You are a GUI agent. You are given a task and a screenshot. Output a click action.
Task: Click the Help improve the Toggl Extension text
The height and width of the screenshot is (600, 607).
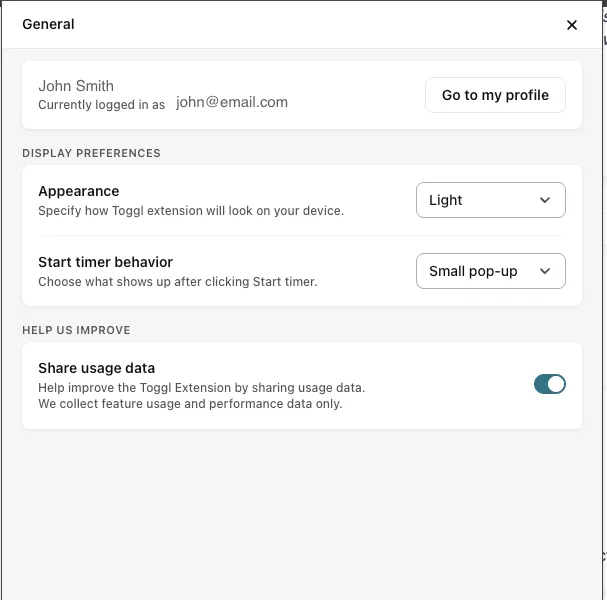tap(201, 387)
